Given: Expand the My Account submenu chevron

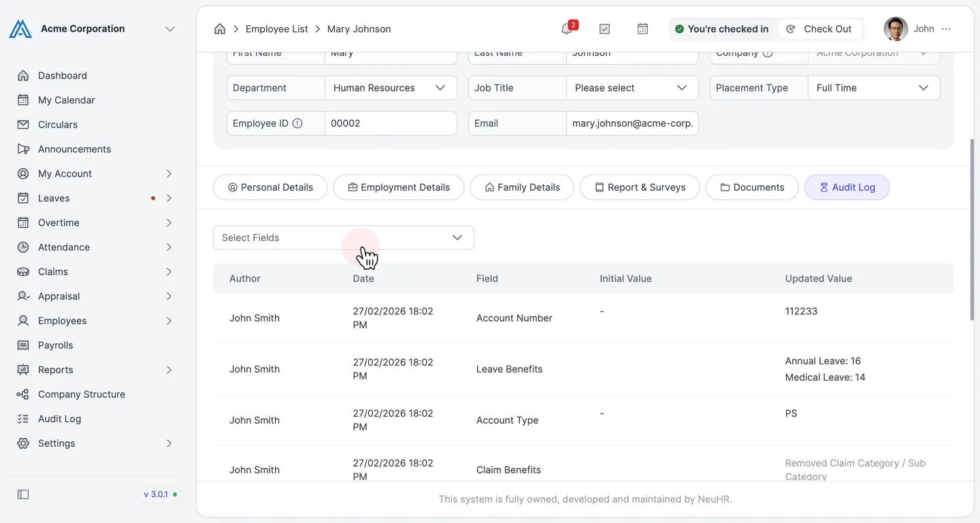Looking at the screenshot, I should [x=169, y=174].
